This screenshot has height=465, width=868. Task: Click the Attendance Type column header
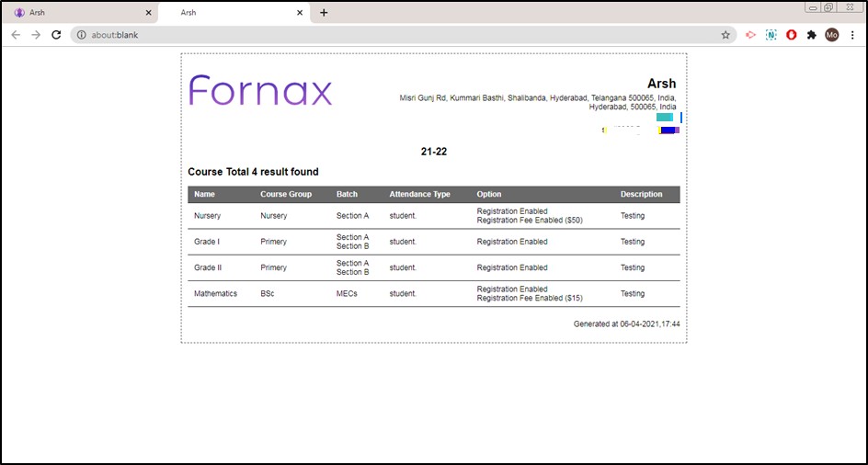tap(419, 194)
